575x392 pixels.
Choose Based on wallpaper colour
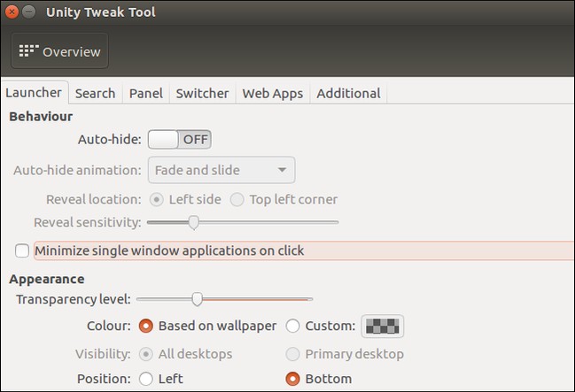146,326
